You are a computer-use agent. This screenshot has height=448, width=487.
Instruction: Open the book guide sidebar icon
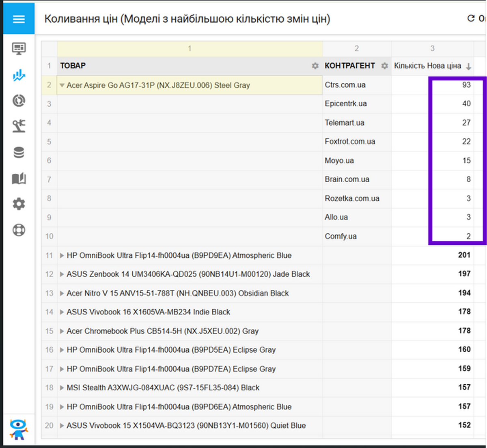pyautogui.click(x=19, y=179)
